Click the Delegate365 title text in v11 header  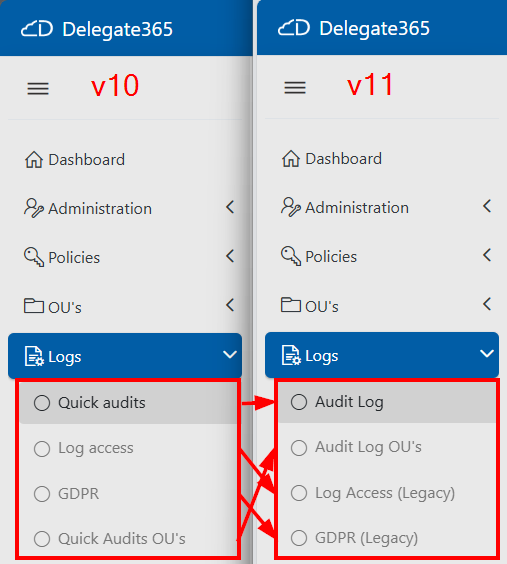tap(374, 28)
